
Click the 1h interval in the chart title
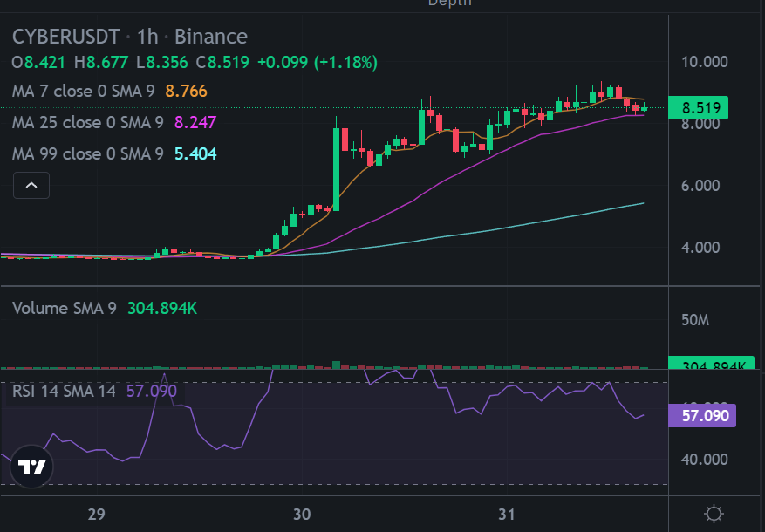point(147,37)
